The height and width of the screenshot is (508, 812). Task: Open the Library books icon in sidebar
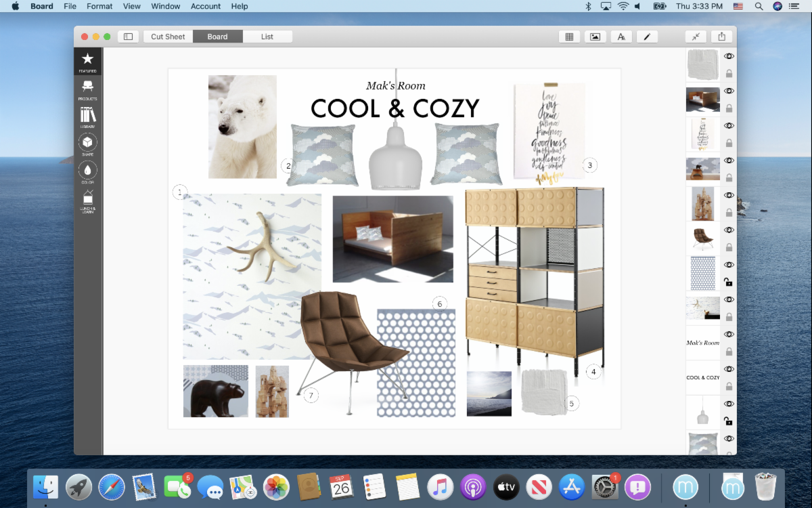[87, 117]
